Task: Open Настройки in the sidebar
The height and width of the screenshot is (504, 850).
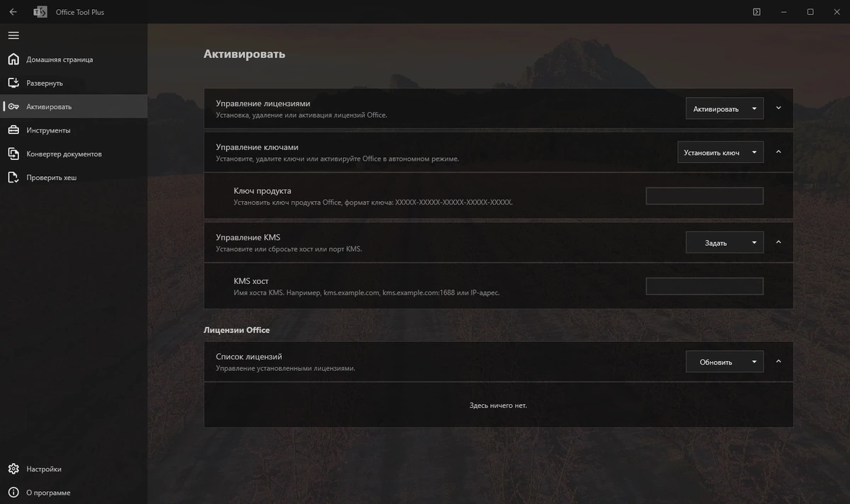Action: [74, 469]
